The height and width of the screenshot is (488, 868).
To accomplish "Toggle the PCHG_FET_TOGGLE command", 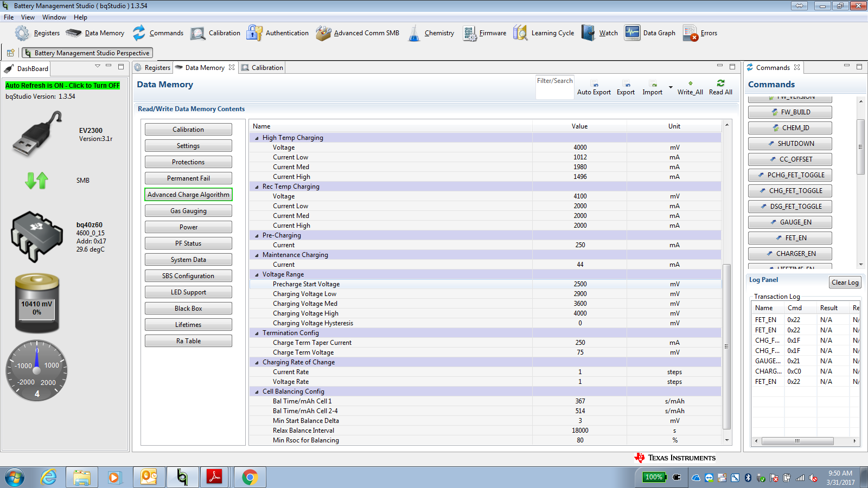I will (790, 175).
